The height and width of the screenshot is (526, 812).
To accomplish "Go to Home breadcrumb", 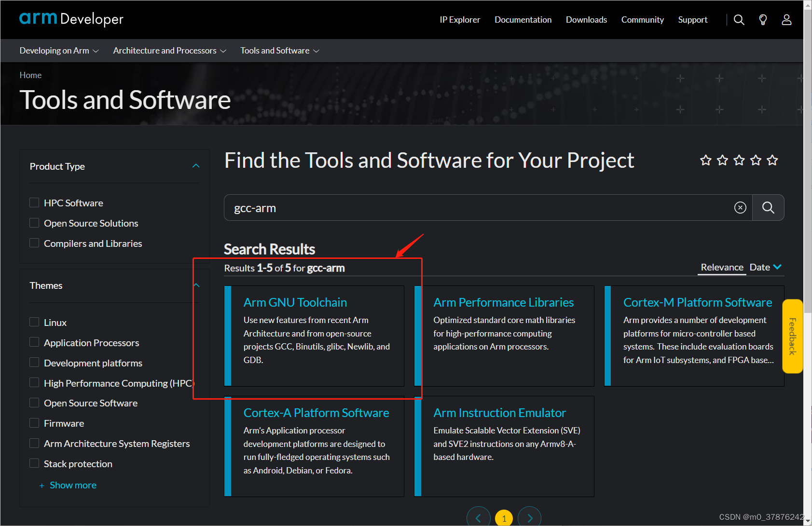I will 30,75.
